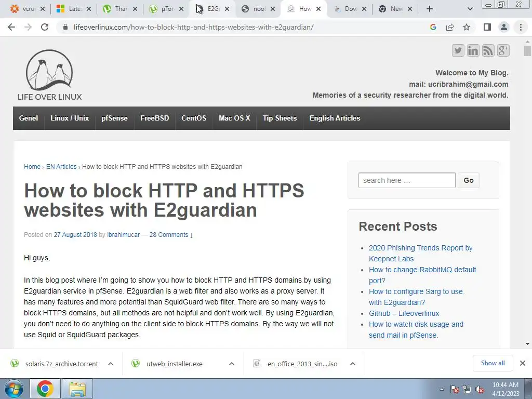Screen dimensions: 532x399
Task: Open the RSS feed icon
Action: (488, 50)
